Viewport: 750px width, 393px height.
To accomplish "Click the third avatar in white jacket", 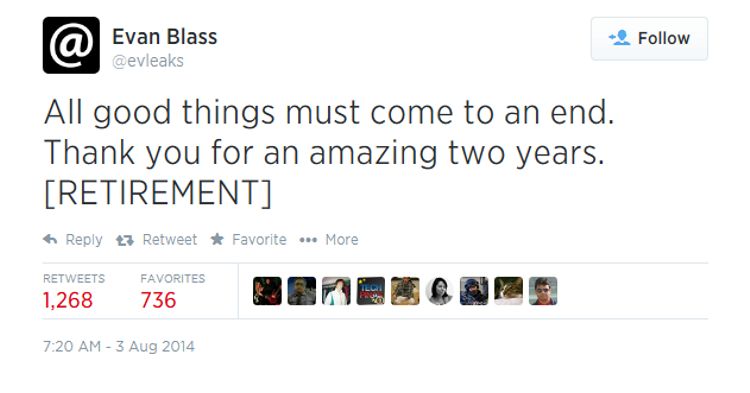I will [x=336, y=291].
